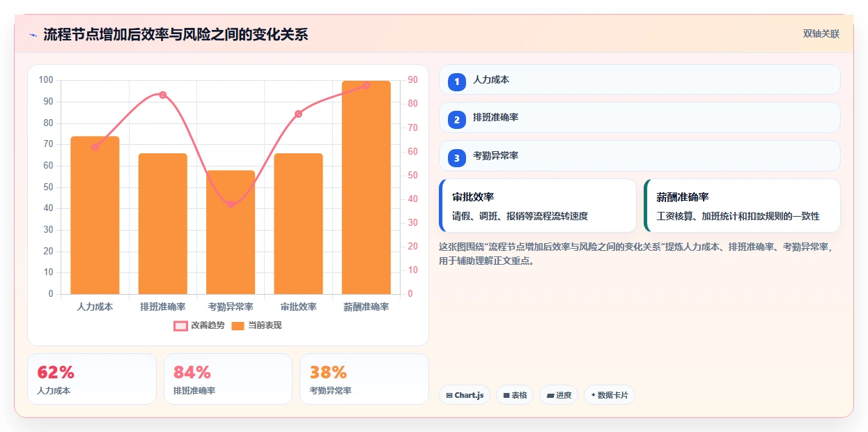Click the 考勤异常率 x-axis label
This screenshot has height=432, width=868.
(x=231, y=307)
